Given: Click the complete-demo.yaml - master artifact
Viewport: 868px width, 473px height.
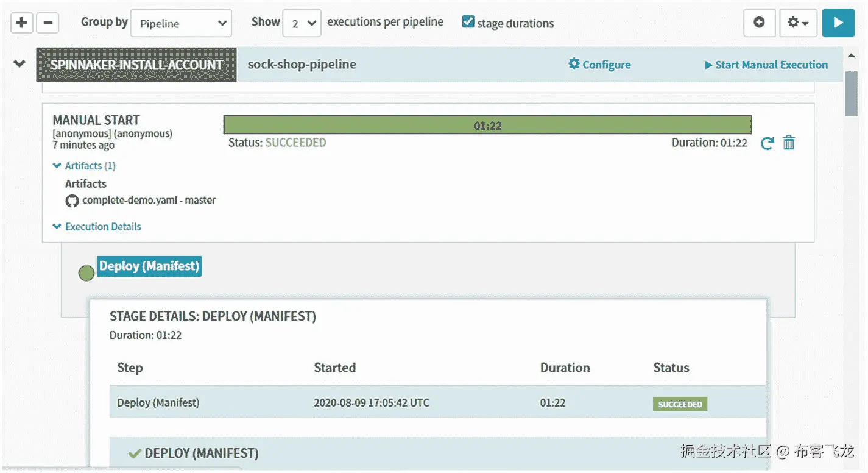Looking at the screenshot, I should pos(141,201).
